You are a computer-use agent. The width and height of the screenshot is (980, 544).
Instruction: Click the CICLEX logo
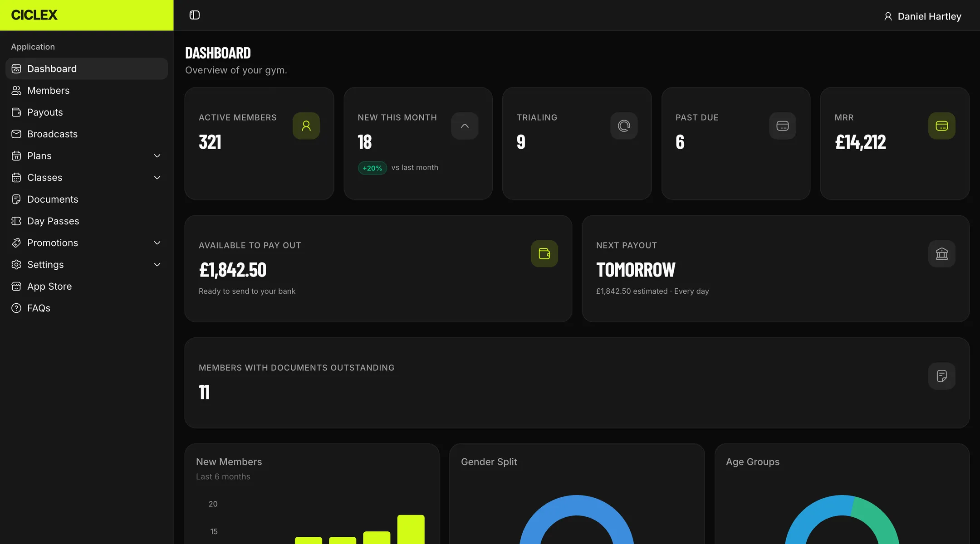[x=34, y=15]
